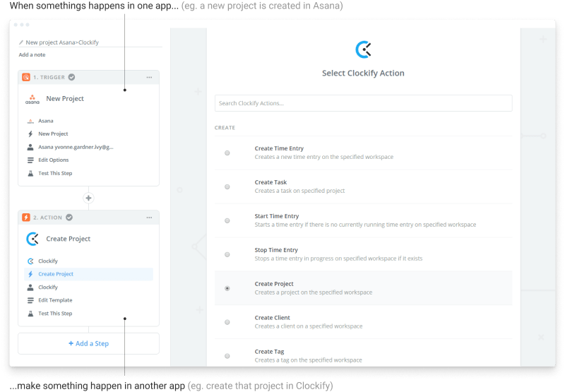Select the Stop Time Entry radio button
The width and height of the screenshot is (565, 392).
tap(227, 254)
